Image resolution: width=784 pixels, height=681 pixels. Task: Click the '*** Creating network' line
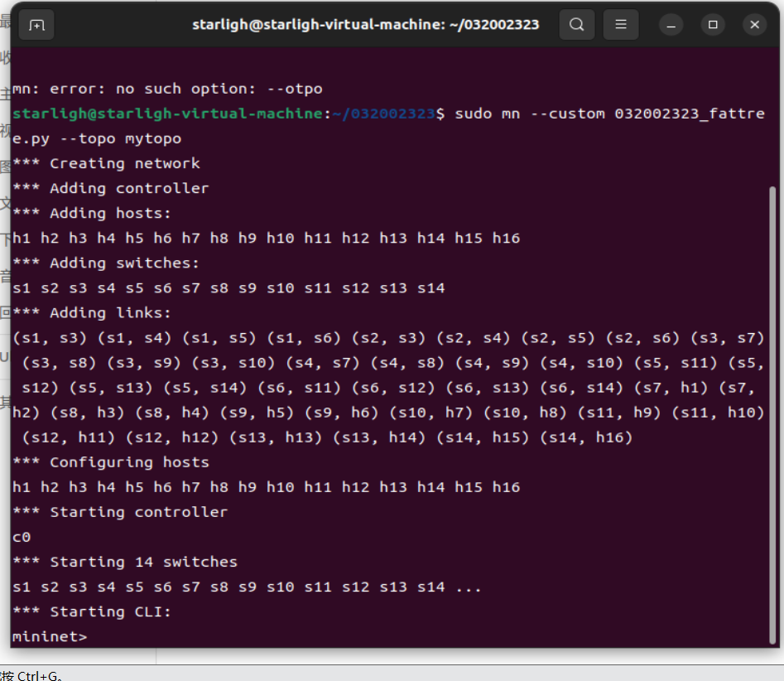pyautogui.click(x=106, y=163)
